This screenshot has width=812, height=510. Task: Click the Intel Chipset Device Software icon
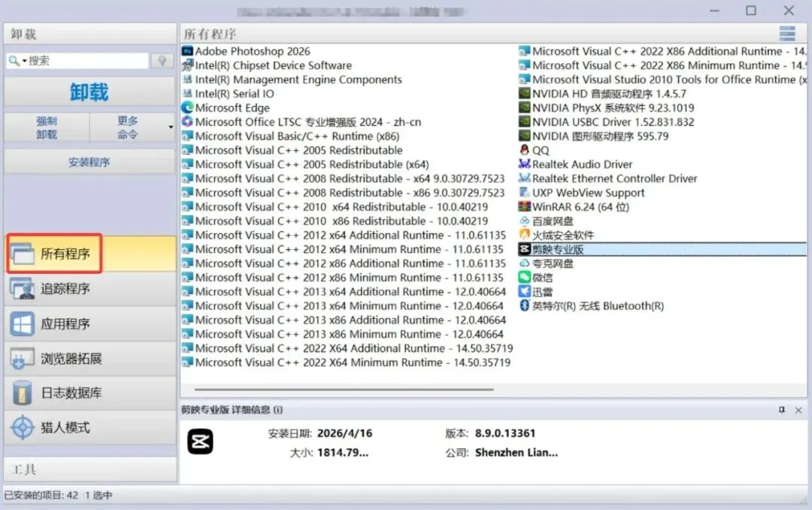click(x=187, y=65)
